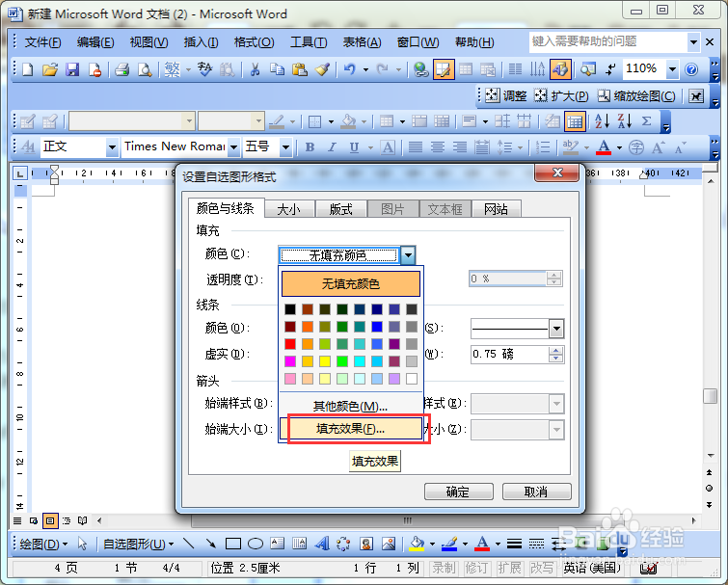This screenshot has width=728, height=585.
Task: Switch to the 网站 tab
Action: 496,209
